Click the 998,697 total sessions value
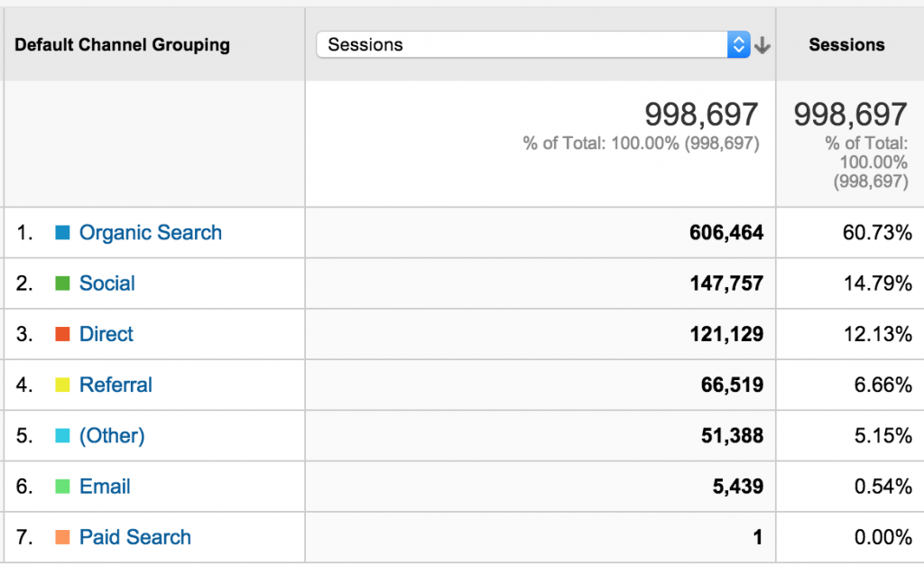Viewport: 924px width, 576px height. click(x=701, y=115)
